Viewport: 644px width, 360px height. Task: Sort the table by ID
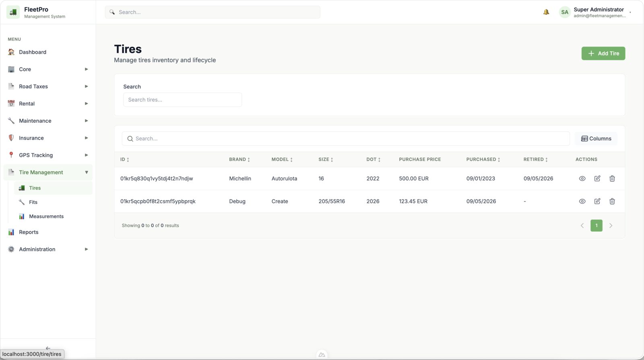pyautogui.click(x=125, y=160)
